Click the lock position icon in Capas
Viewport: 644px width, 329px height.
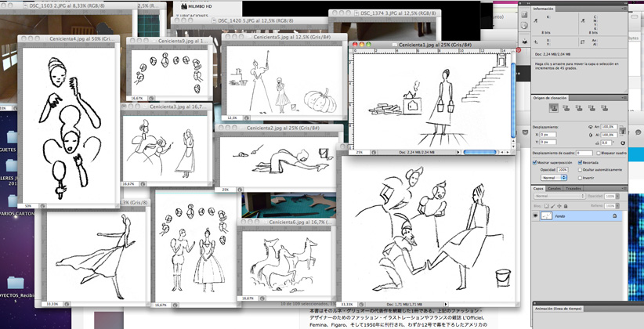(559, 206)
